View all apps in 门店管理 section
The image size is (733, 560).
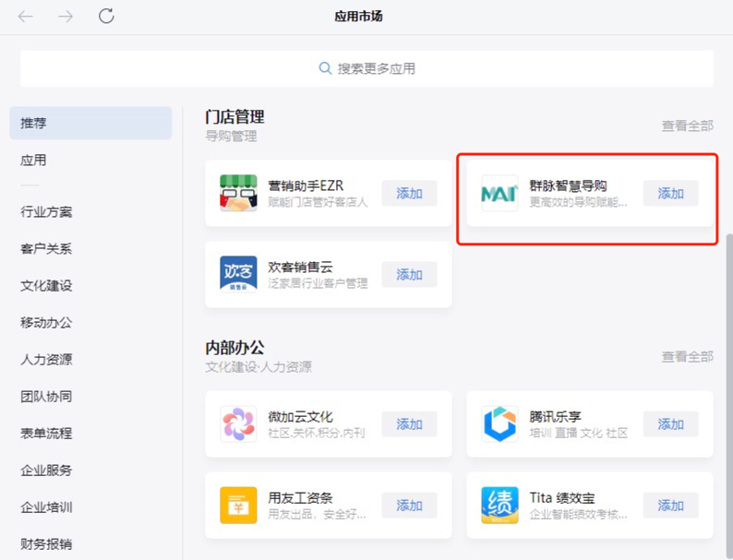pos(687,126)
